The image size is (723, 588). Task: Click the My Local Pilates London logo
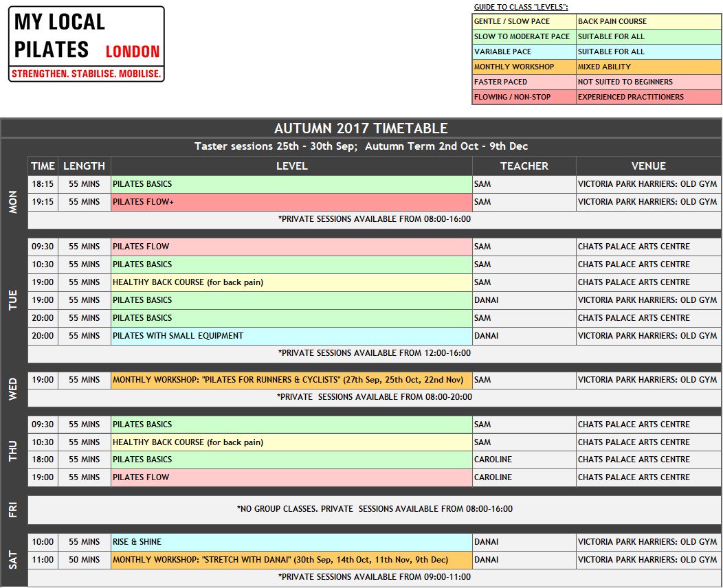pyautogui.click(x=86, y=44)
